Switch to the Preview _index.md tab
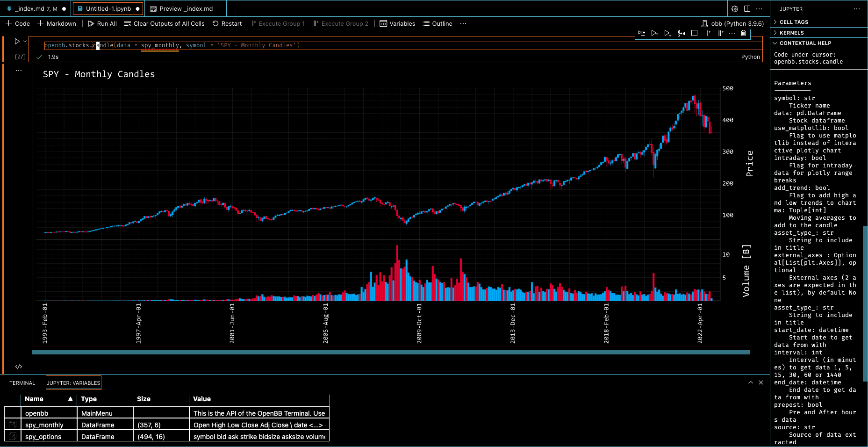The height and width of the screenshot is (447, 868). coord(186,9)
